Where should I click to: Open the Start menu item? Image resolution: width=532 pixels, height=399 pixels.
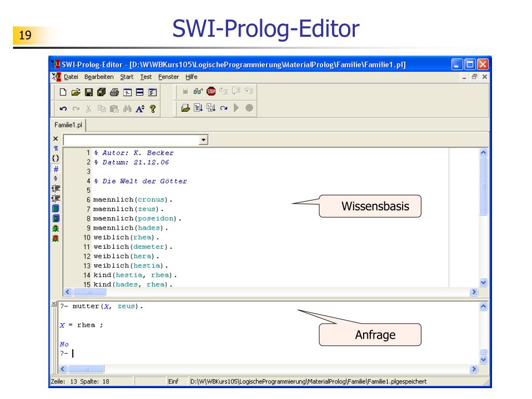pyautogui.click(x=127, y=77)
